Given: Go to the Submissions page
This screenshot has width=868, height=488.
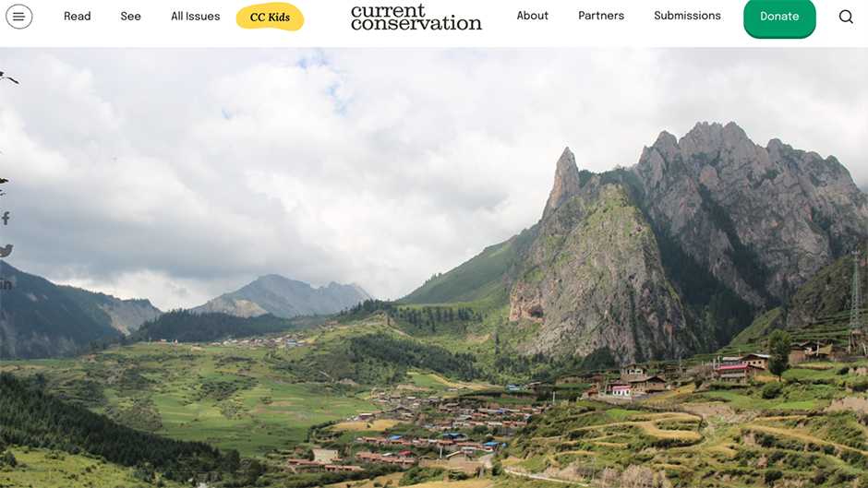Looking at the screenshot, I should [x=688, y=16].
